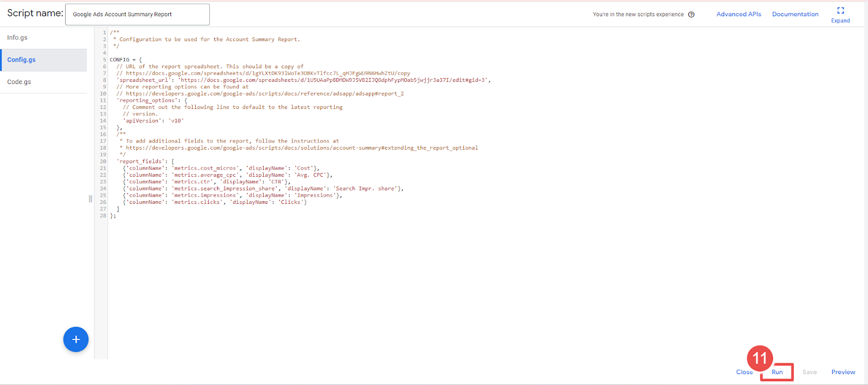Image resolution: width=868 pixels, height=385 pixels.
Task: Click line number 28 in the gutter
Action: (x=103, y=215)
